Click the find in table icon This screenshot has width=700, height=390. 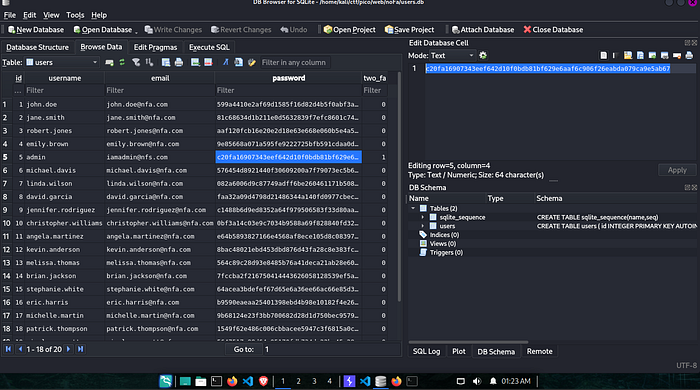[x=238, y=62]
